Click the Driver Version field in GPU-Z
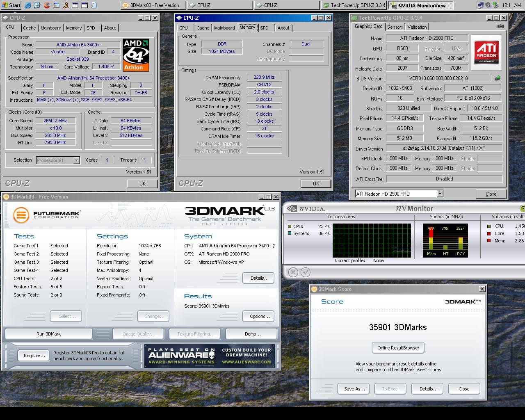The height and width of the screenshot is (420, 525). 444,148
